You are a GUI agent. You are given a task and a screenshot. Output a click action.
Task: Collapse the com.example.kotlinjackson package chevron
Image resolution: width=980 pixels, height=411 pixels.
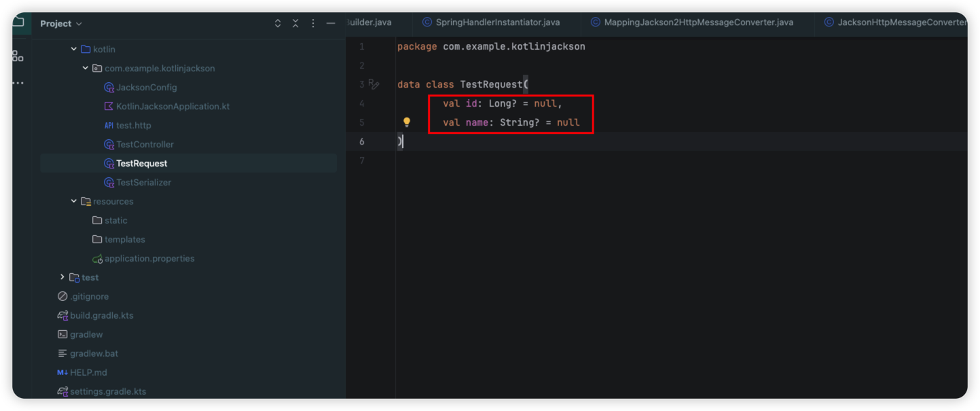pyautogui.click(x=86, y=68)
